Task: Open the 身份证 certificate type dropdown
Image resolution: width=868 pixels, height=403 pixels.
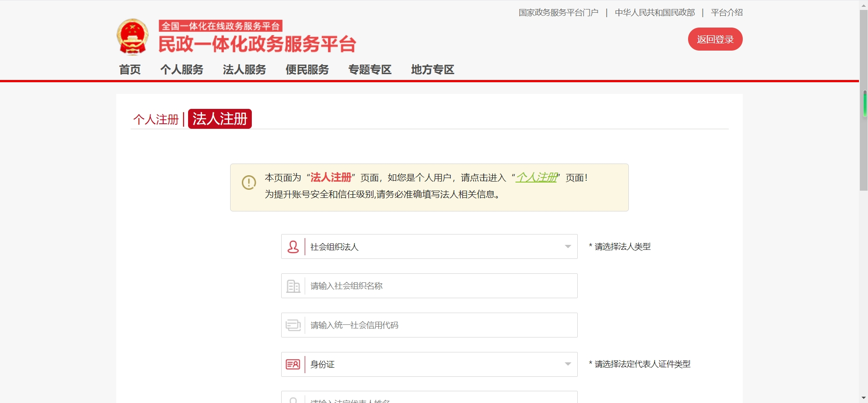Action: pos(568,364)
